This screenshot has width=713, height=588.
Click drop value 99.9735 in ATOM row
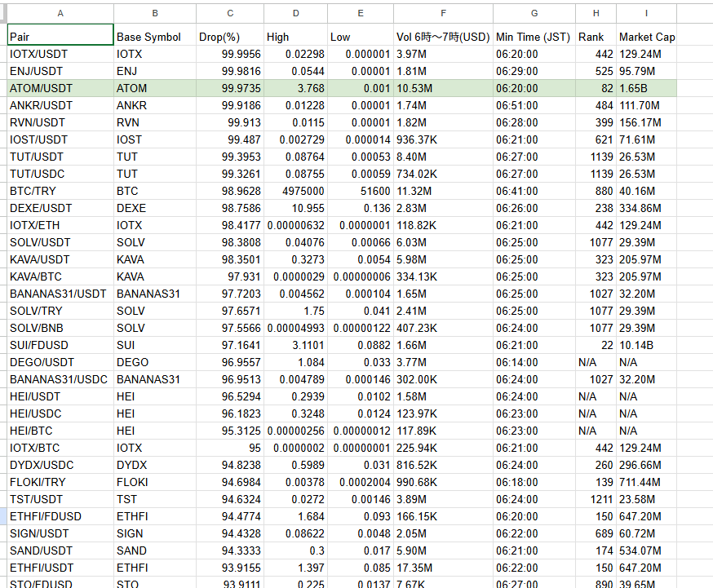(x=230, y=88)
